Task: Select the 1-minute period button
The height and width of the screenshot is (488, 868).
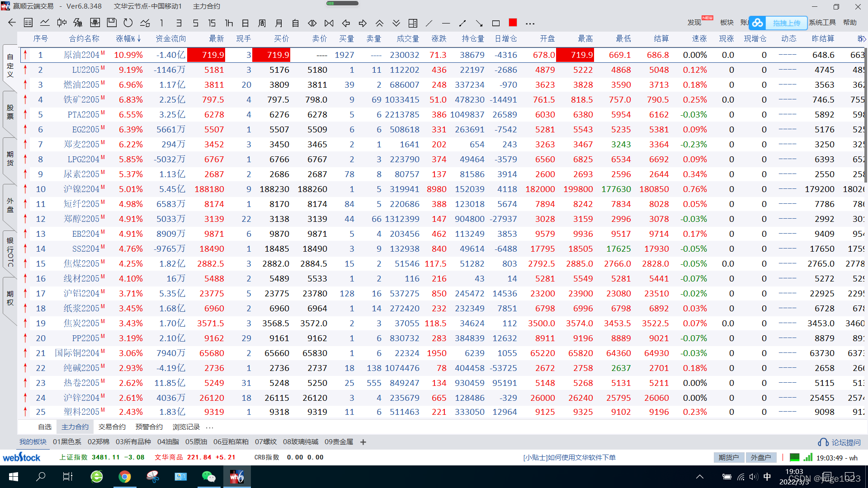Action: (161, 23)
